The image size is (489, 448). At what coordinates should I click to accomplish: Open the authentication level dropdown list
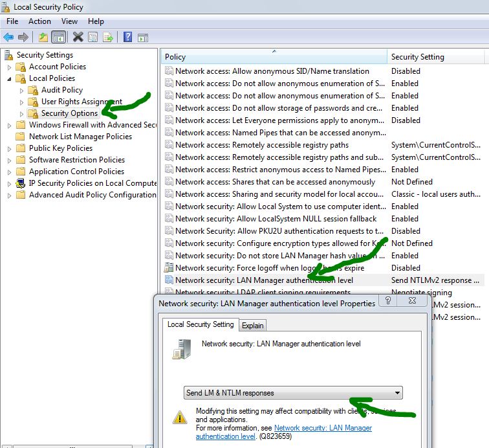[397, 393]
